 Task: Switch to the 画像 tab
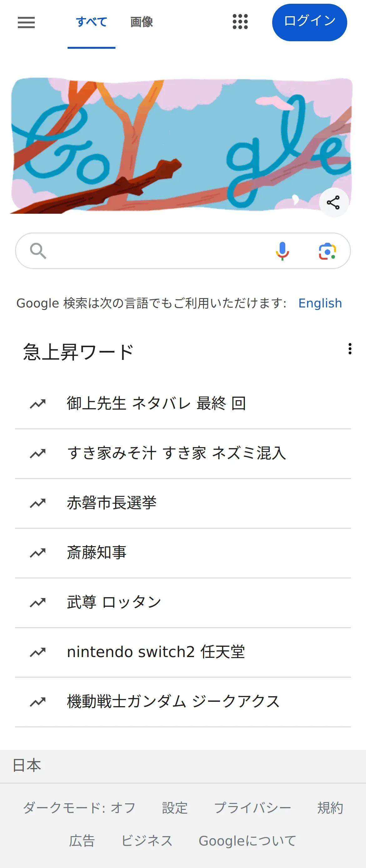click(x=142, y=22)
